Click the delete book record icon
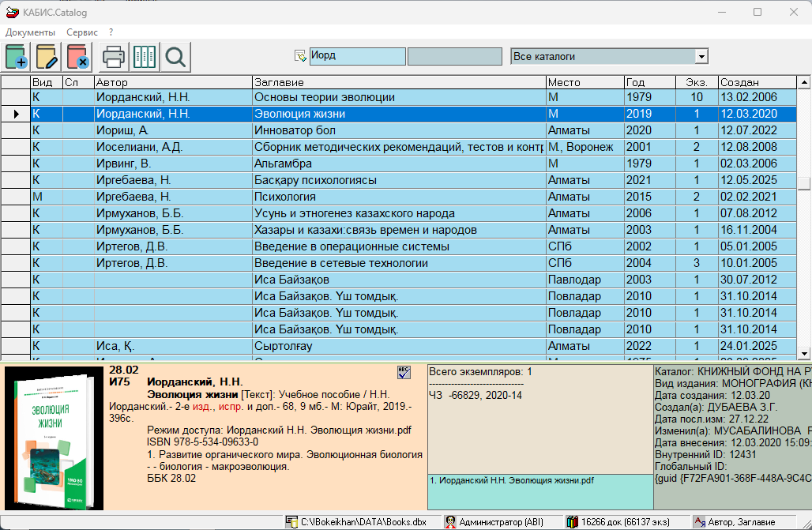The height and width of the screenshot is (530, 812). (x=77, y=57)
